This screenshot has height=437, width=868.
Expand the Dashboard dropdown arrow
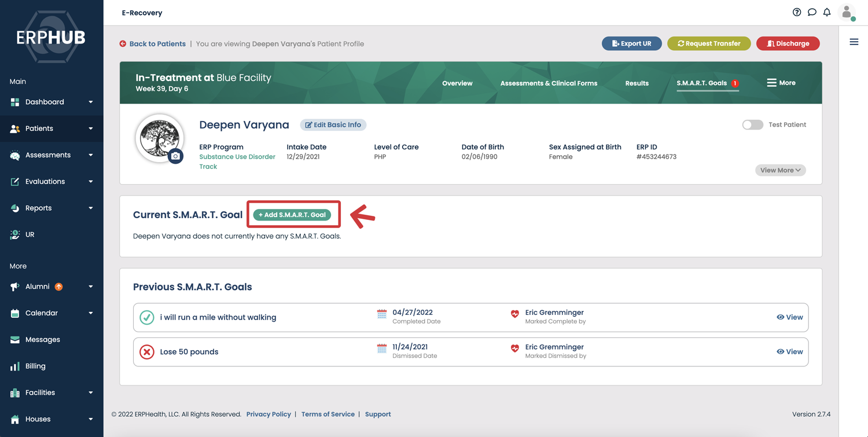tap(91, 102)
